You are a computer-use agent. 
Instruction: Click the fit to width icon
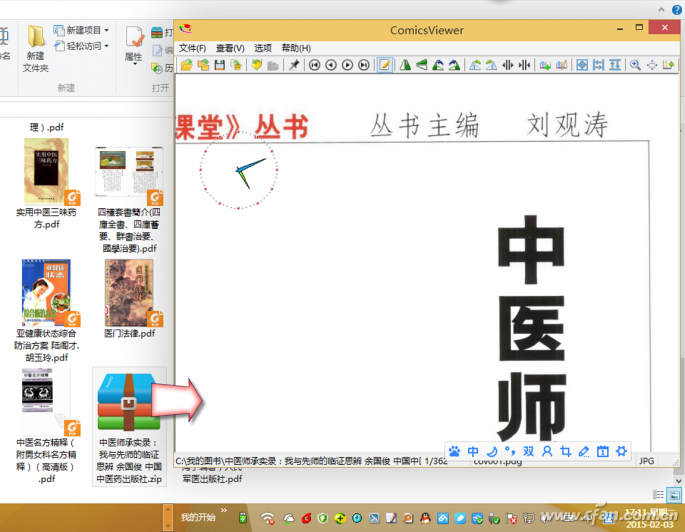(x=599, y=66)
